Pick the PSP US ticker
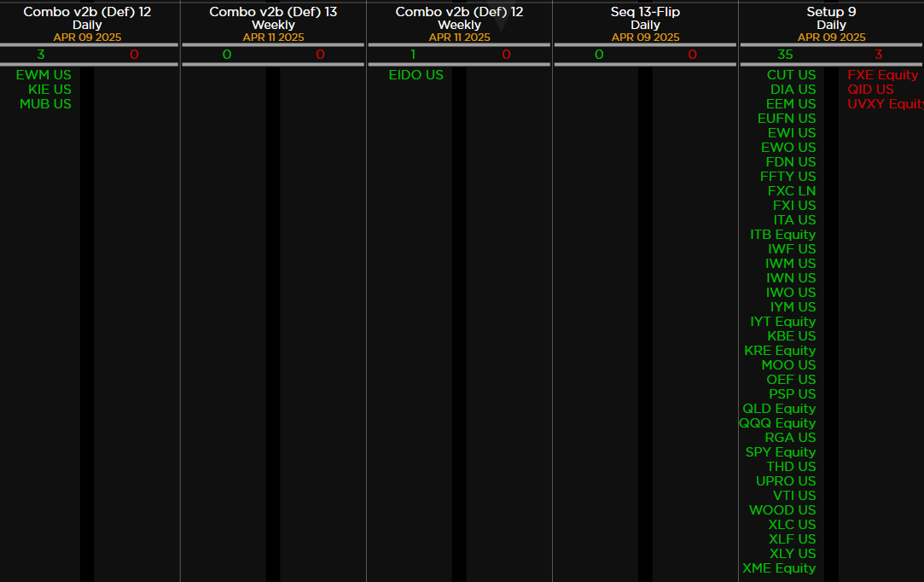The width and height of the screenshot is (924, 582). [x=793, y=394]
